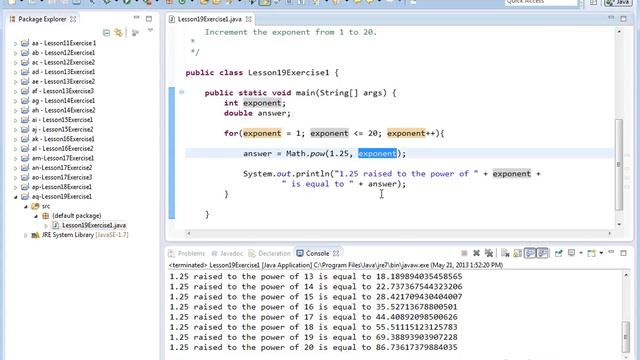
Task: Expand the ae - Lesson13Exercise2 project
Action: [16, 82]
